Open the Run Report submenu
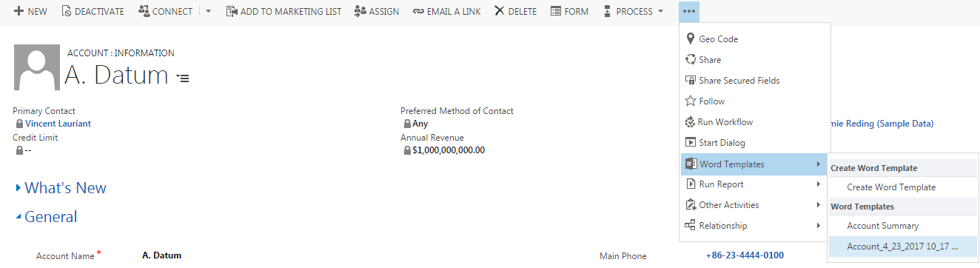980x268 pixels. click(x=754, y=184)
